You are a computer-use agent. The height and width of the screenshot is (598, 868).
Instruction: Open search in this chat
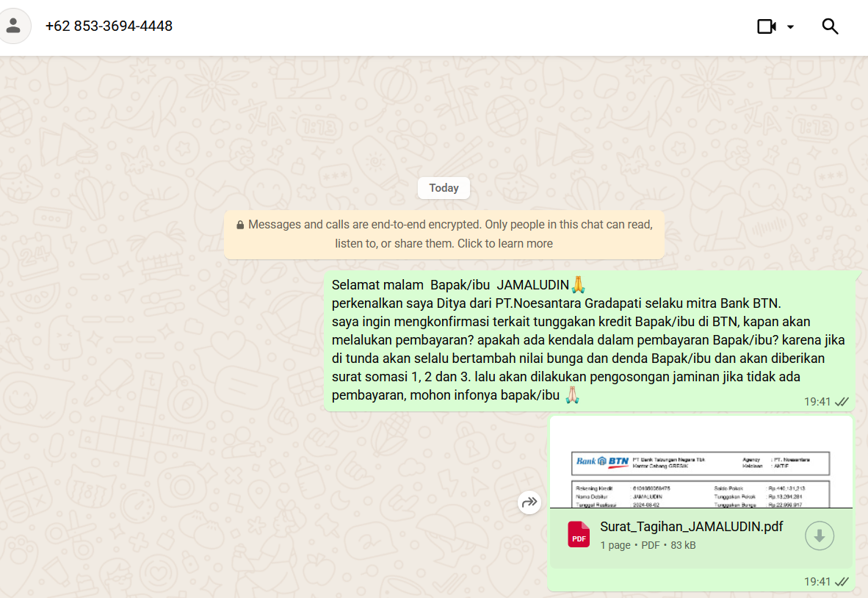point(830,26)
